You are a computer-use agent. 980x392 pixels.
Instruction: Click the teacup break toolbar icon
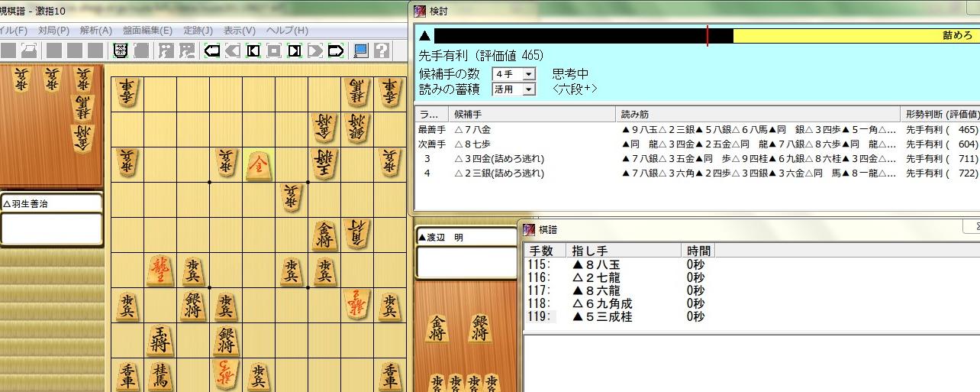point(121,50)
